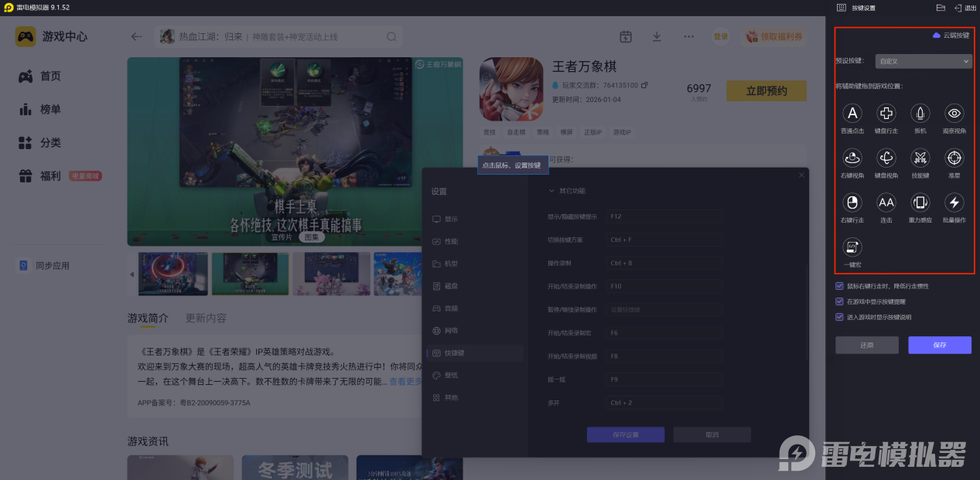Choose the 观察视角 eye icon
Screen dimensions: 980x480
[954, 114]
